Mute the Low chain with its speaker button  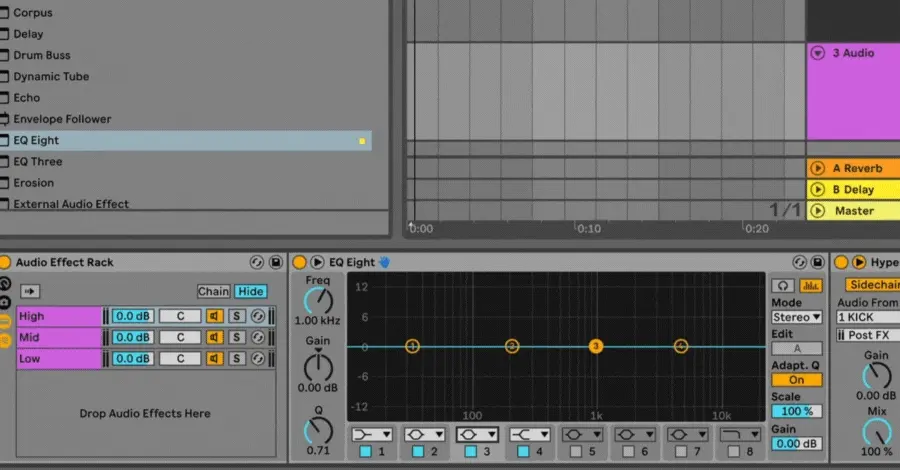coord(215,359)
